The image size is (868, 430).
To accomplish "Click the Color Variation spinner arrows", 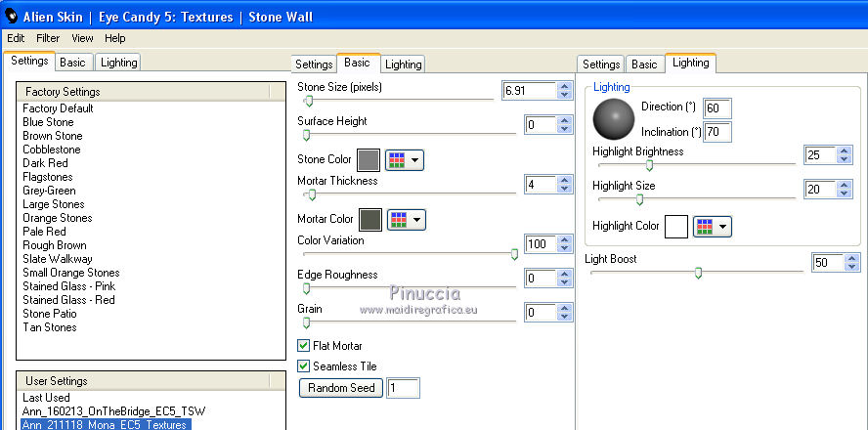I will click(x=564, y=244).
